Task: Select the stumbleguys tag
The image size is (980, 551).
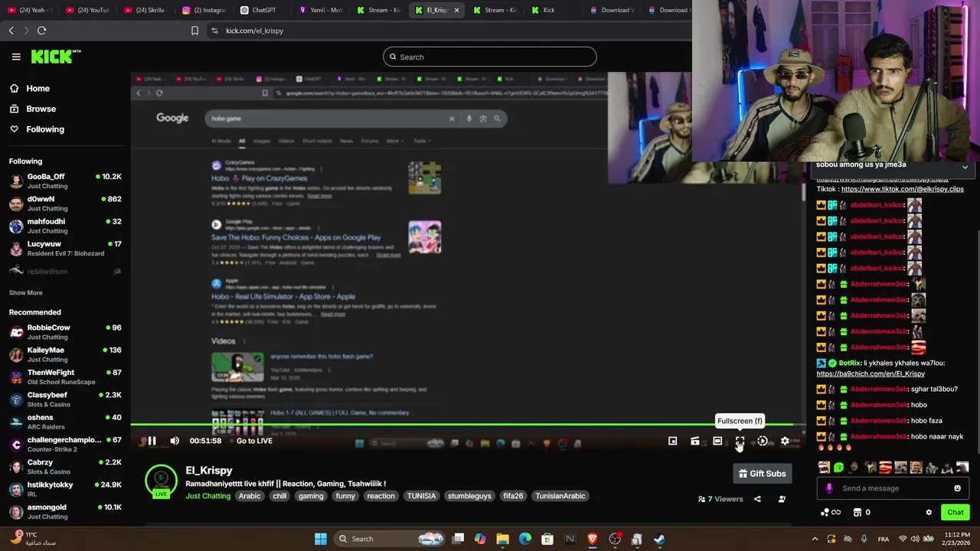Action: click(x=469, y=496)
